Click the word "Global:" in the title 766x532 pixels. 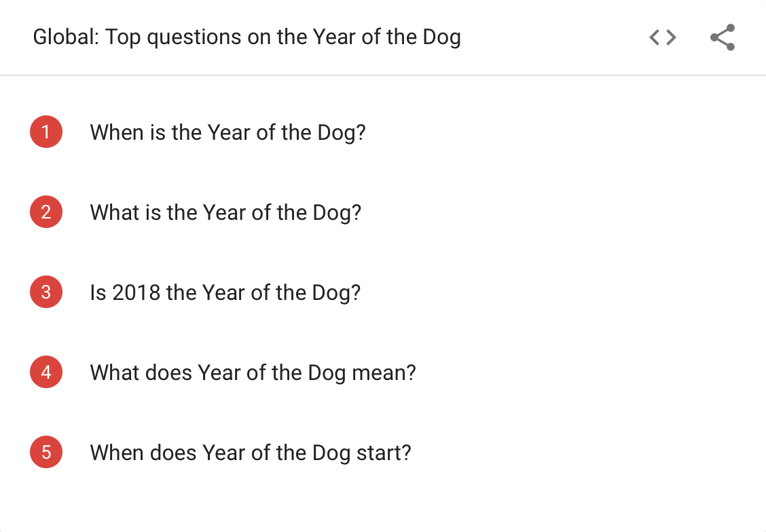[67, 37]
